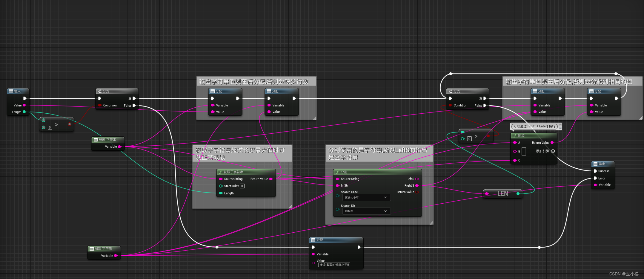Screen dimensions: 644x279
Task: Click the exec output pin of 输入 node
Action: coord(25,98)
